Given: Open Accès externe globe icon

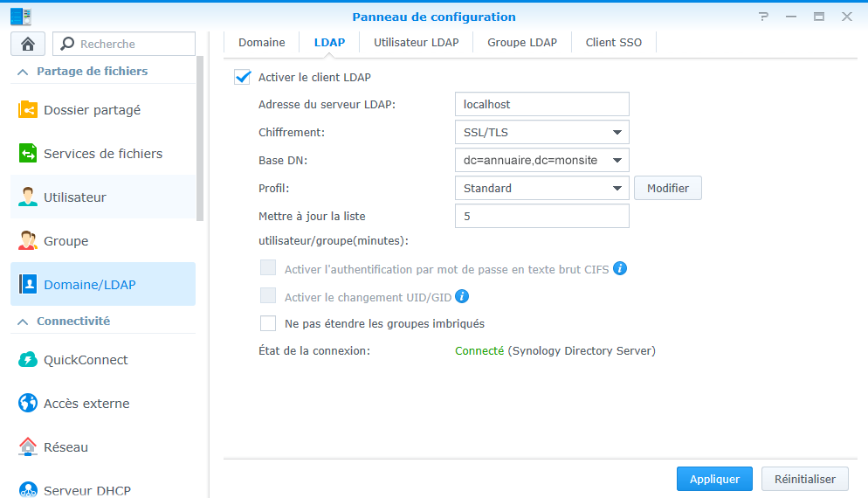Looking at the screenshot, I should pos(28,404).
